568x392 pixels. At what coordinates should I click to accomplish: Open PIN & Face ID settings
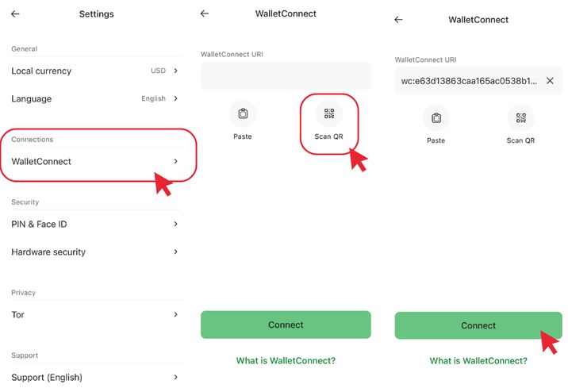95,225
